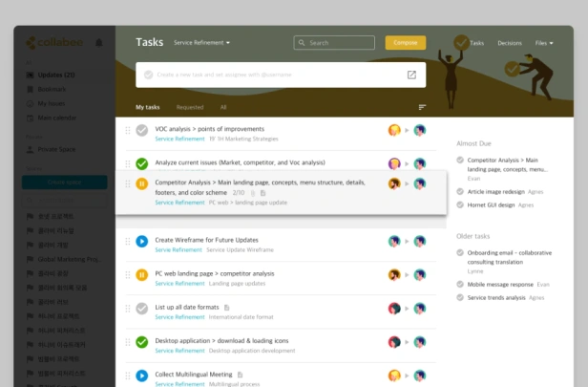Switch to the Requested tab
This screenshot has height=387, width=588.
click(190, 107)
